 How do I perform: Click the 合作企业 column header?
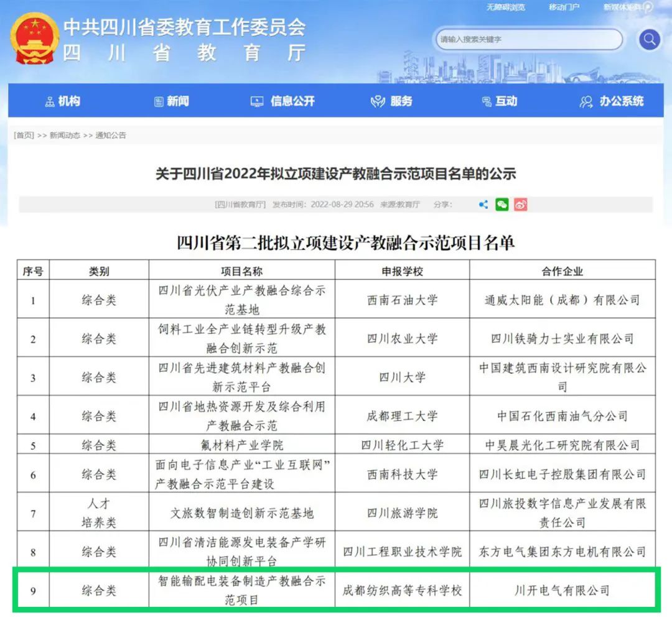click(x=562, y=271)
